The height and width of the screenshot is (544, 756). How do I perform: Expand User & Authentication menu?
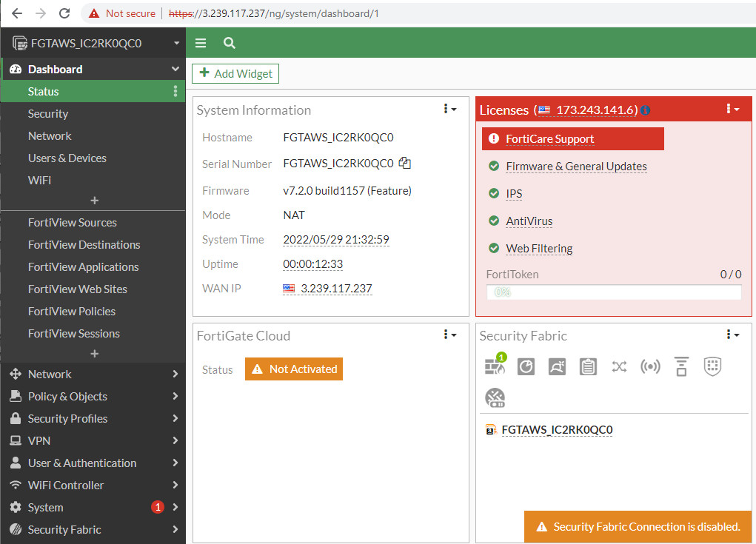[93, 463]
